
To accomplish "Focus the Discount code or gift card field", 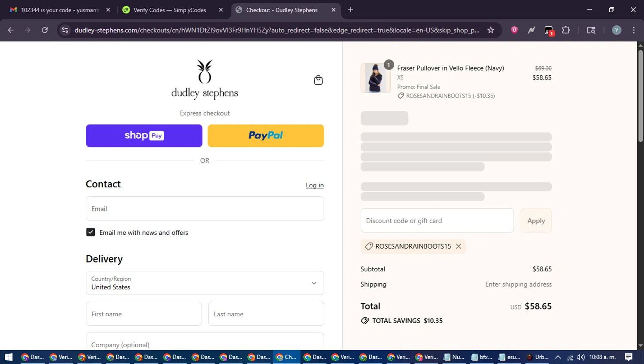I will pos(437,220).
